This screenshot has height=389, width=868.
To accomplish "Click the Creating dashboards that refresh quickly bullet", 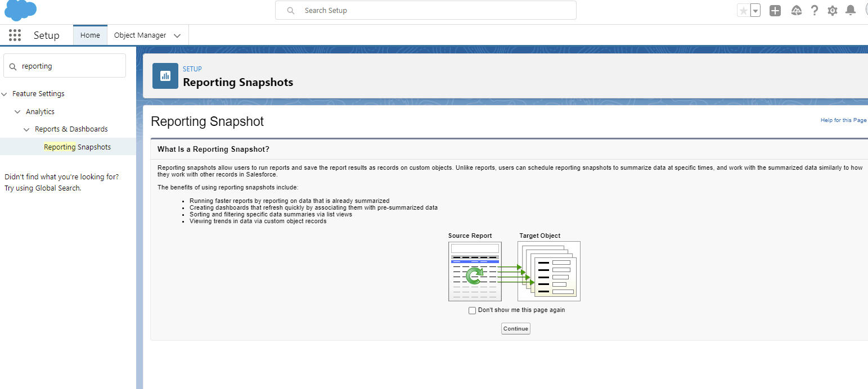I will pos(313,207).
